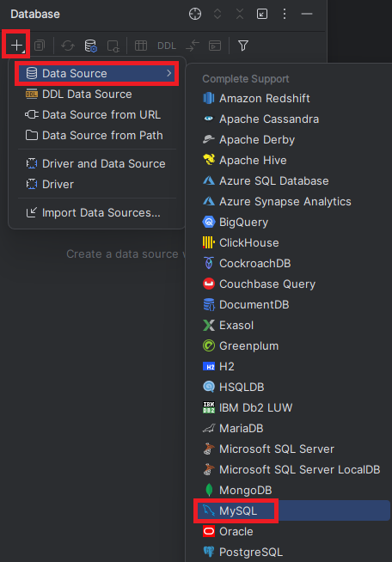The width and height of the screenshot is (392, 562).
Task: Click the Edit Data table icon
Action: [x=141, y=46]
